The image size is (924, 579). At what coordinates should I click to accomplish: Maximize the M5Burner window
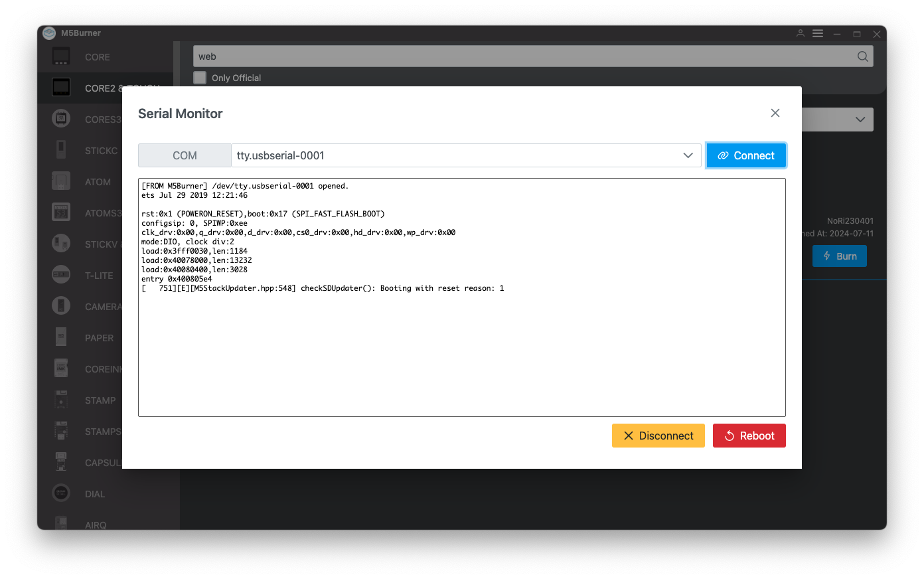[857, 34]
